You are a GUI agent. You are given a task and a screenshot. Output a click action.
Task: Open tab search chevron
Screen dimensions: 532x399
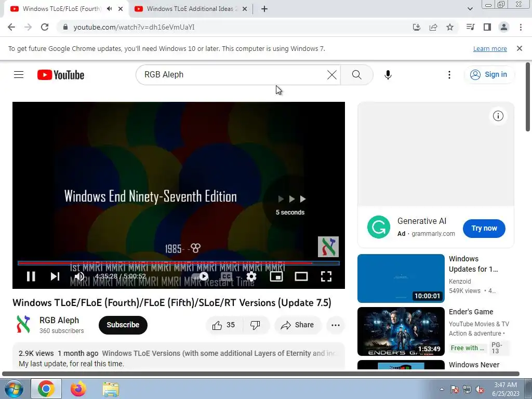470,9
